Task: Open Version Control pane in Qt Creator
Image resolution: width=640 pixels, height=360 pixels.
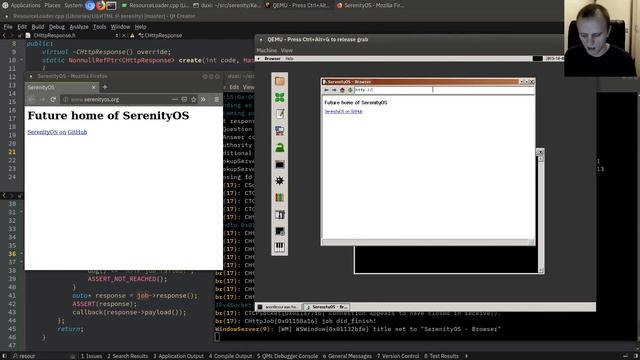Action: [x=398, y=356]
